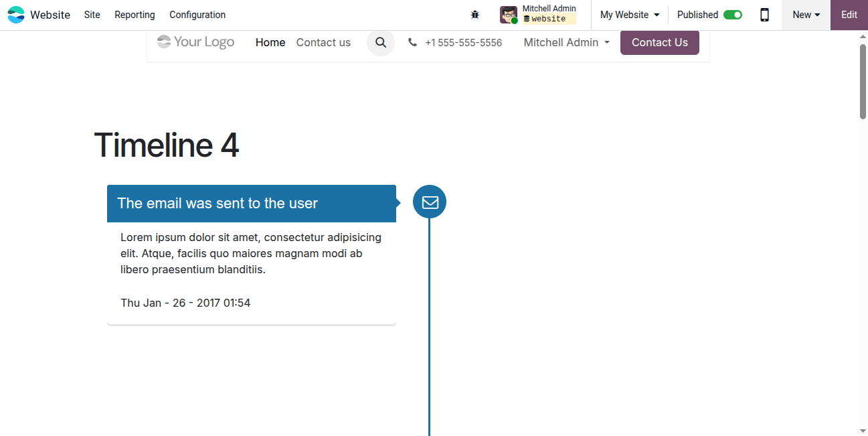Open the debug bug icon menu
The height and width of the screenshot is (436, 868).
(475, 15)
